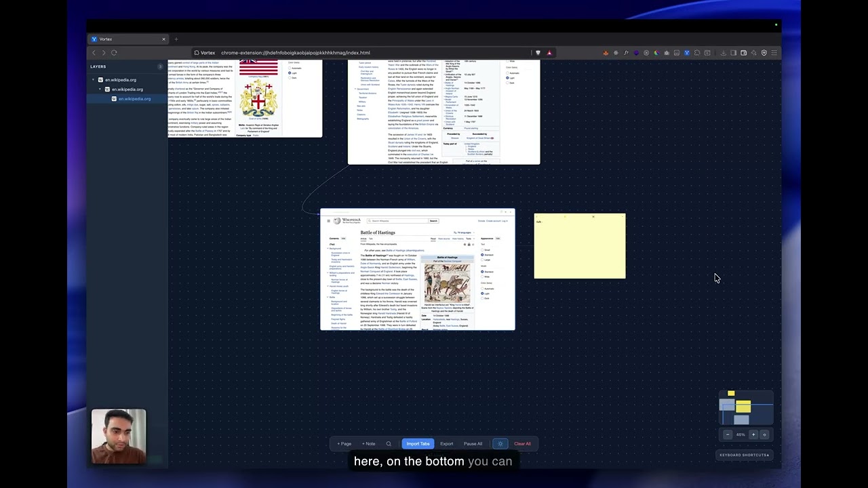
Task: Click the Search button in Hastings page card
Action: (433, 221)
